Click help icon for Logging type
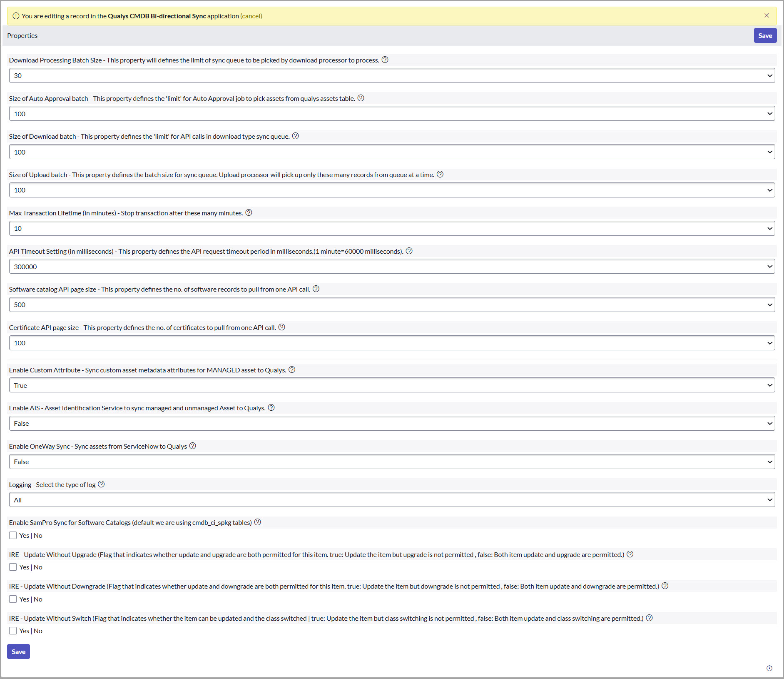The image size is (784, 679). click(x=101, y=484)
